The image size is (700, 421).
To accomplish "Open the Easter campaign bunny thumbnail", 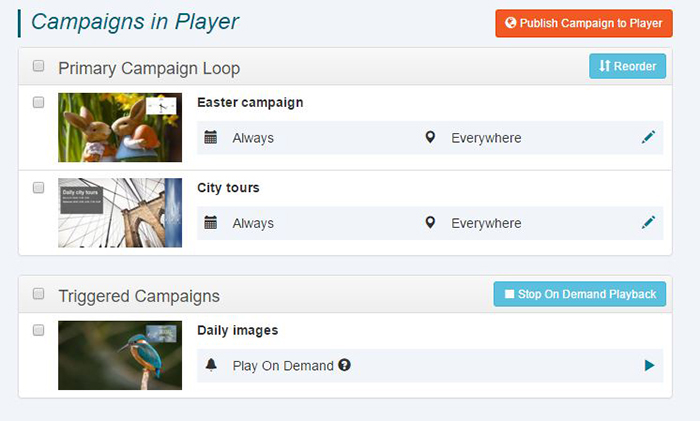I will pyautogui.click(x=120, y=127).
